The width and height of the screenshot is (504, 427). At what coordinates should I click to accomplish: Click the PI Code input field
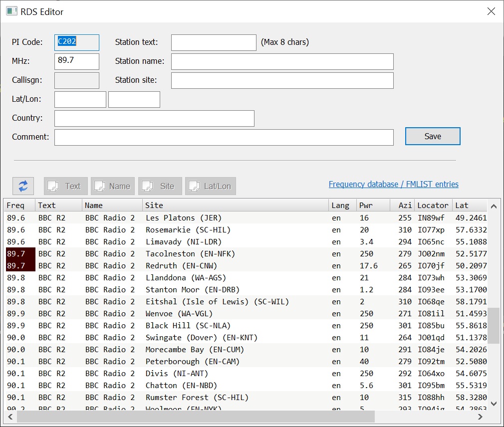[77, 42]
